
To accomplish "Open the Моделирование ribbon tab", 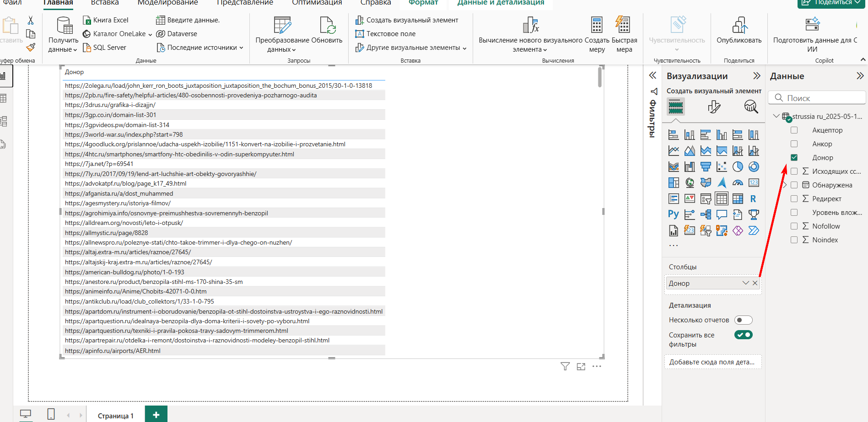I will [x=167, y=3].
